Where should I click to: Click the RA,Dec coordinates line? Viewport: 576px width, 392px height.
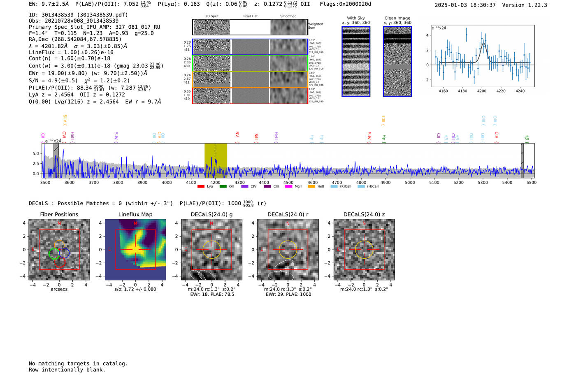[x=75, y=39]
